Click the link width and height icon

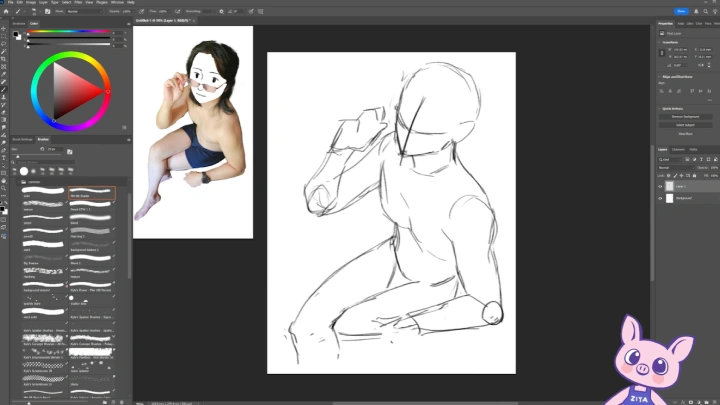click(661, 53)
